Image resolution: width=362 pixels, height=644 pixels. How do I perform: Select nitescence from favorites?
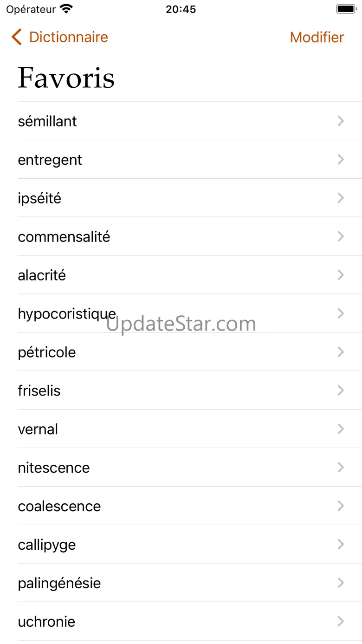[x=54, y=468]
